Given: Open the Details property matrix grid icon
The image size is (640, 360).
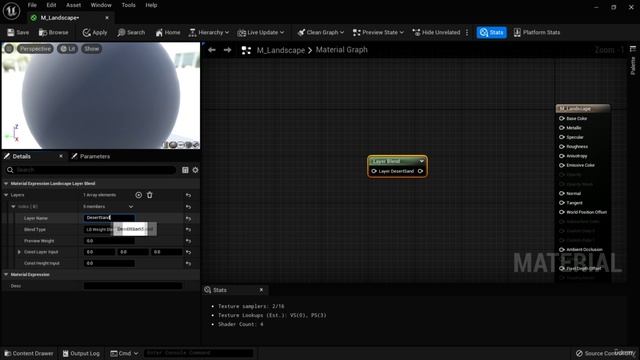Looking at the screenshot, I should click(x=185, y=170).
